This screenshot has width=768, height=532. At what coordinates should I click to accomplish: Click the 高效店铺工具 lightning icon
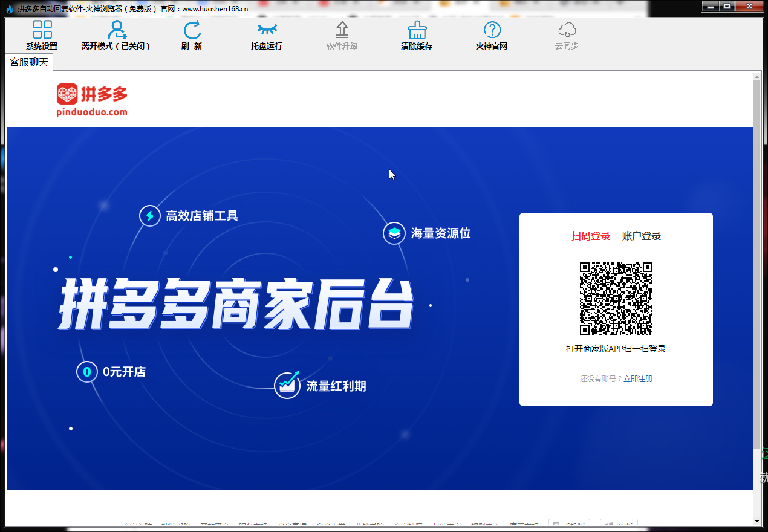(149, 216)
